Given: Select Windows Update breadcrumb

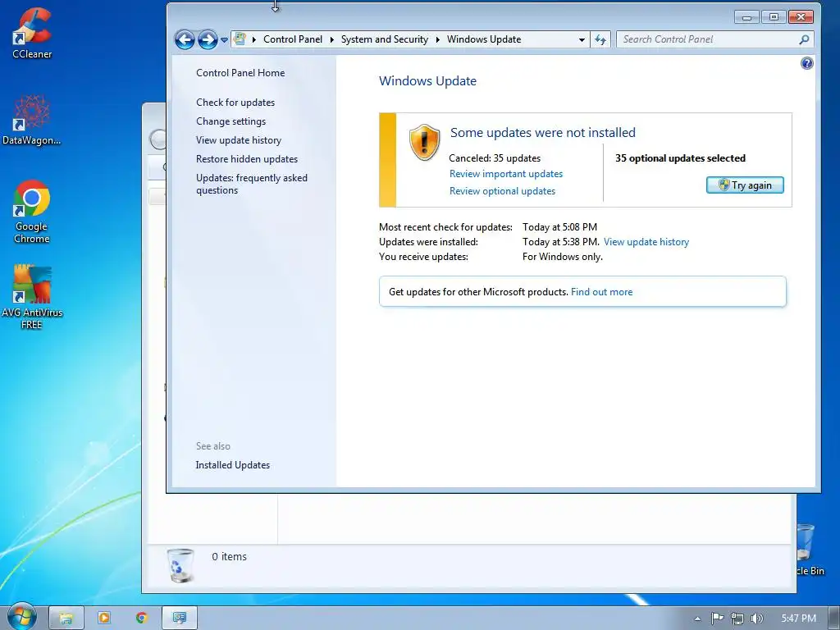Looking at the screenshot, I should coord(484,39).
